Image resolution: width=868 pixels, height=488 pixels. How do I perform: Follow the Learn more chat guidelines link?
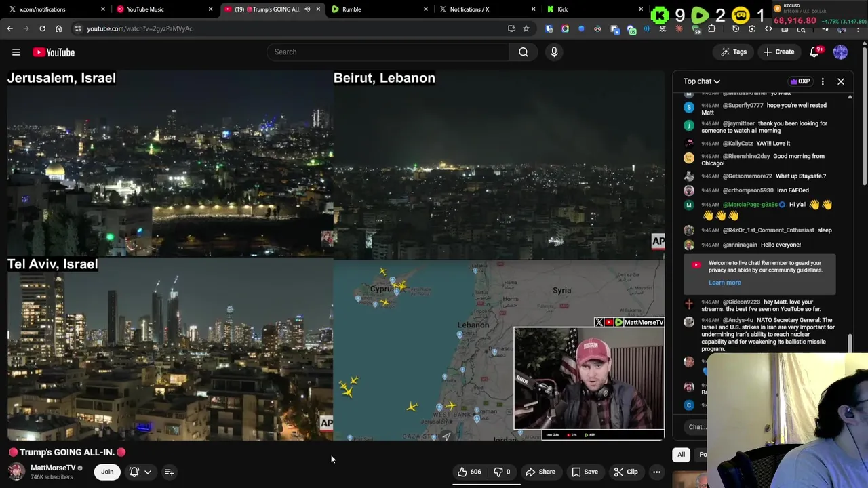coord(725,283)
